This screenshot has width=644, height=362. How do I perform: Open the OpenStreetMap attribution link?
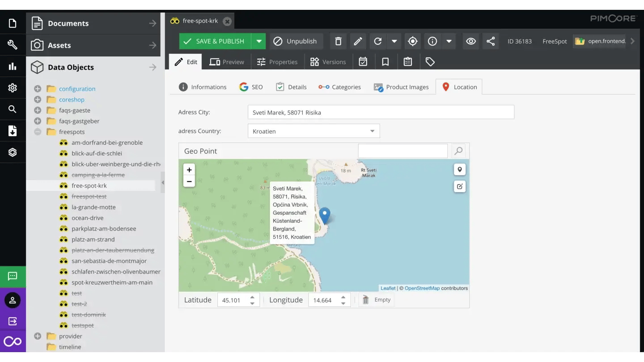tap(422, 288)
